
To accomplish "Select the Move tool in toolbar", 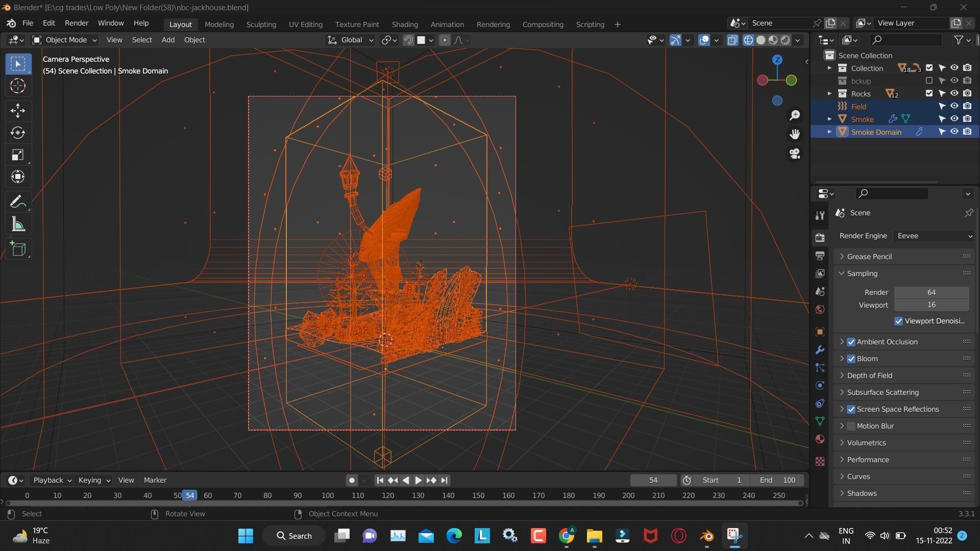I will click(18, 111).
